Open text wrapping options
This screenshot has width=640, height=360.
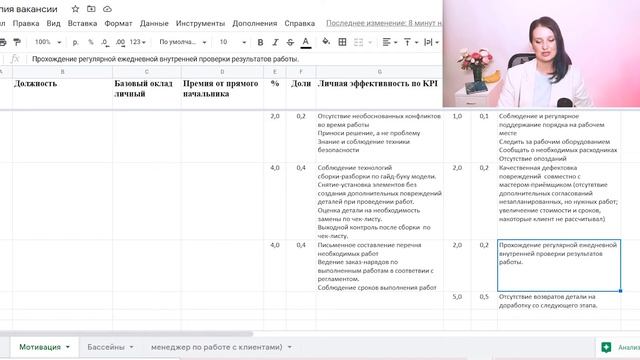(x=431, y=42)
